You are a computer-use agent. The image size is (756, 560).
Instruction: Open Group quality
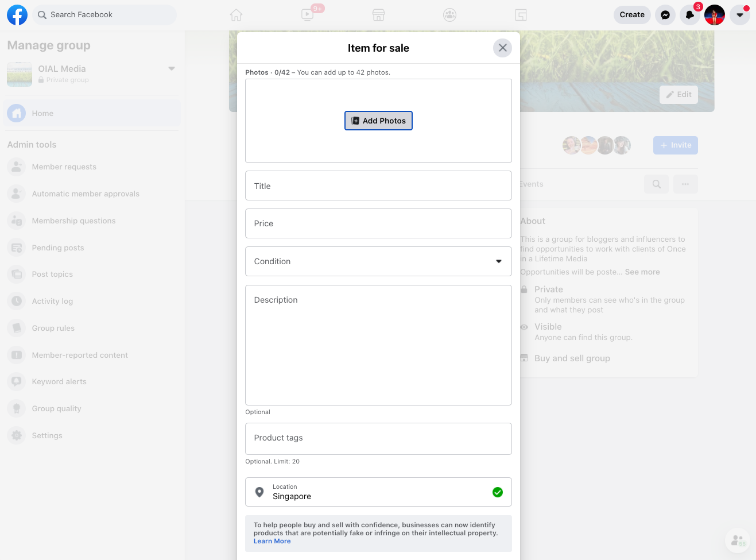pos(92,408)
